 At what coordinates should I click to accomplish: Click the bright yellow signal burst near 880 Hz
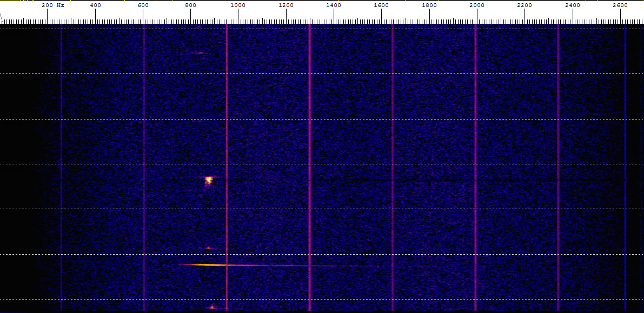pos(208,180)
